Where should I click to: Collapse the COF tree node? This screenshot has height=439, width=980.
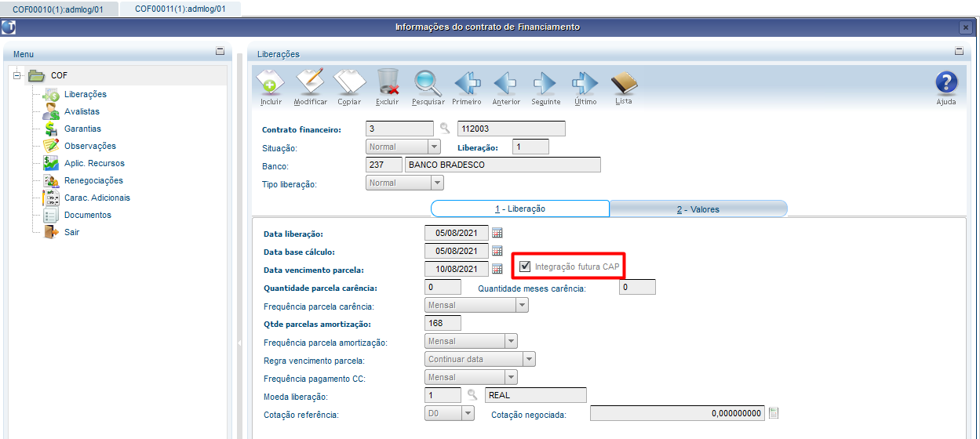(16, 76)
